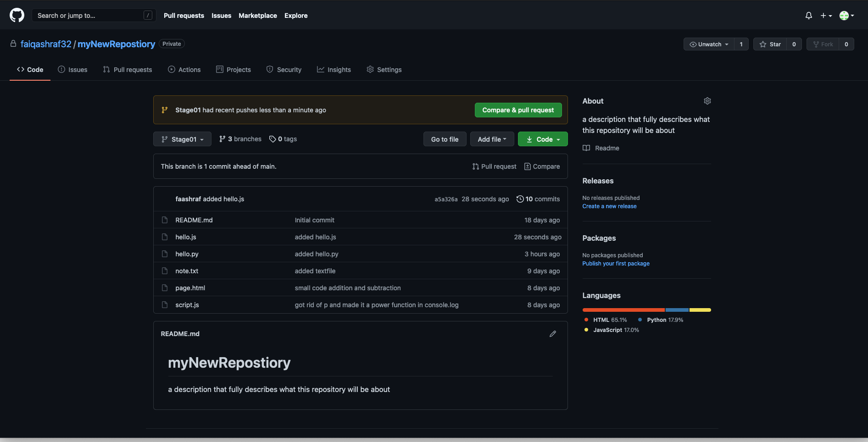Click the Actions play icon
Screen dimensions: 868x442
click(172, 69)
